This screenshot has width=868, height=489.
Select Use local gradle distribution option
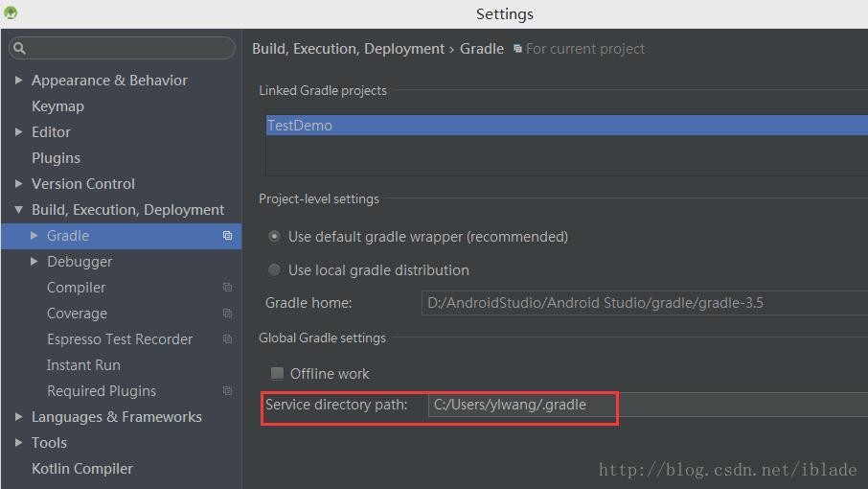(x=275, y=270)
